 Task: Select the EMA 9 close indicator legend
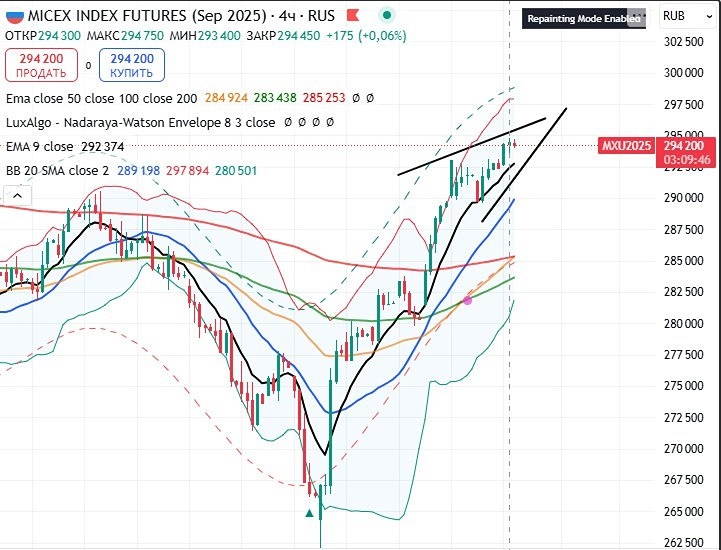tap(39, 146)
